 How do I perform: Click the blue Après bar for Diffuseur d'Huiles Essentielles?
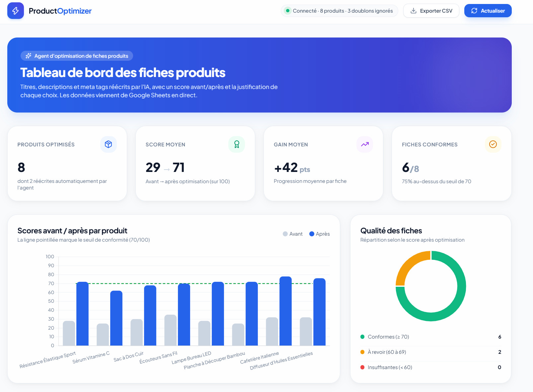click(319, 312)
